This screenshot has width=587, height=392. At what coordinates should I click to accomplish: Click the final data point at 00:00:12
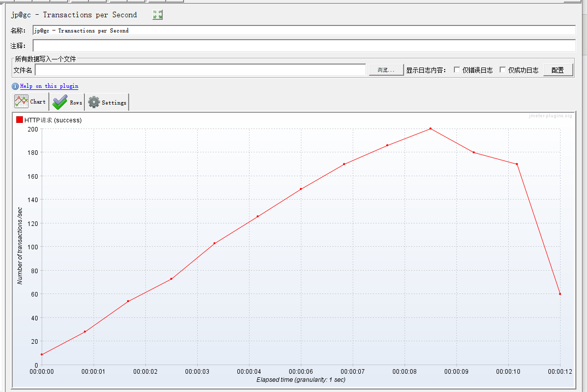560,294
